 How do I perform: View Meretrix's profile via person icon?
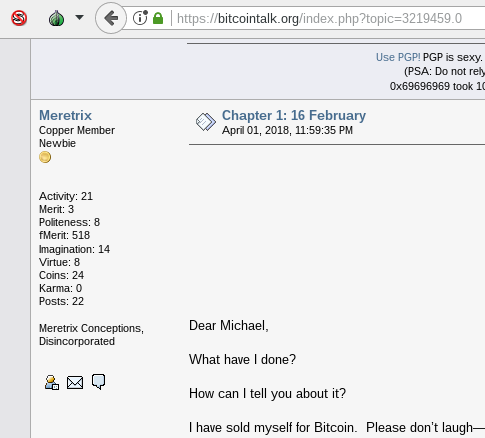point(52,382)
